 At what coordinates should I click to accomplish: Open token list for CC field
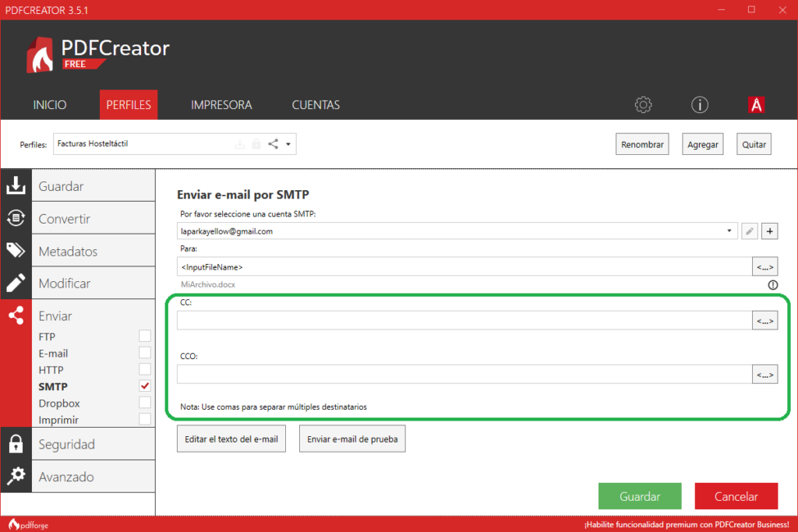coord(764,320)
